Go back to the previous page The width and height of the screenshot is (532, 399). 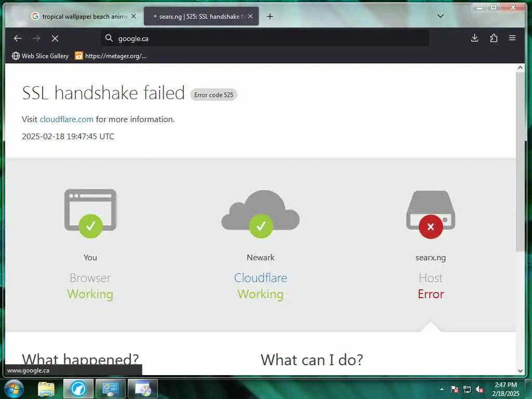tap(18, 38)
